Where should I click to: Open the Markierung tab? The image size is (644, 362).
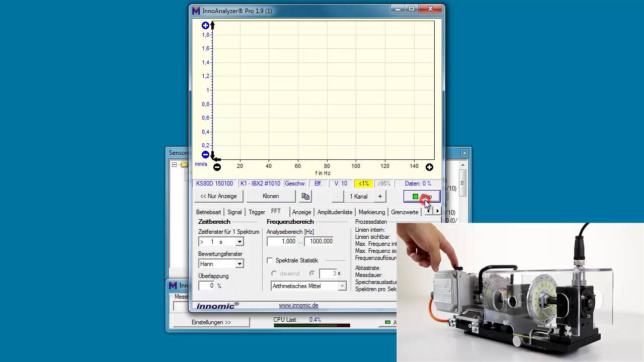pyautogui.click(x=372, y=212)
